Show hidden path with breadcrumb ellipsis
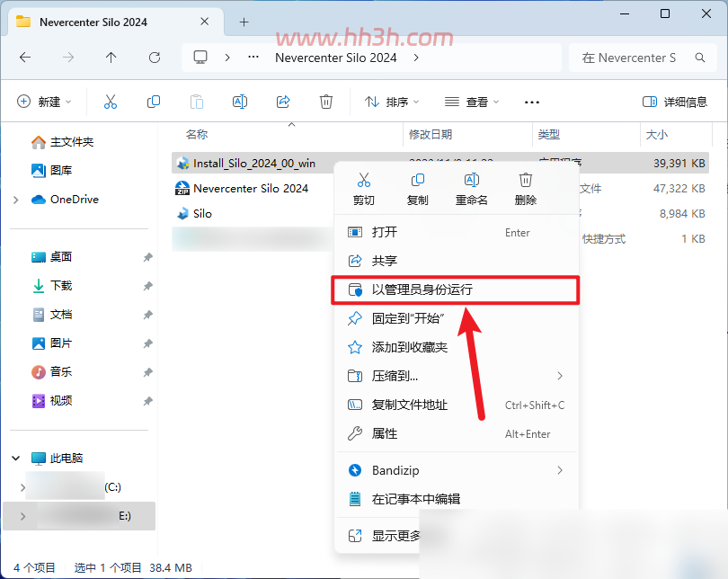The height and width of the screenshot is (579, 728). pyautogui.click(x=253, y=58)
